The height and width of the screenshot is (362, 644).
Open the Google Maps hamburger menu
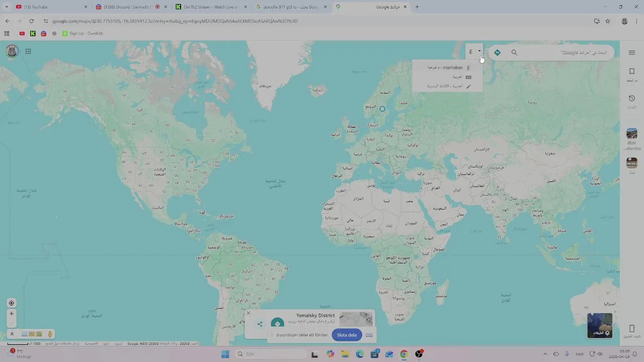[x=632, y=53]
